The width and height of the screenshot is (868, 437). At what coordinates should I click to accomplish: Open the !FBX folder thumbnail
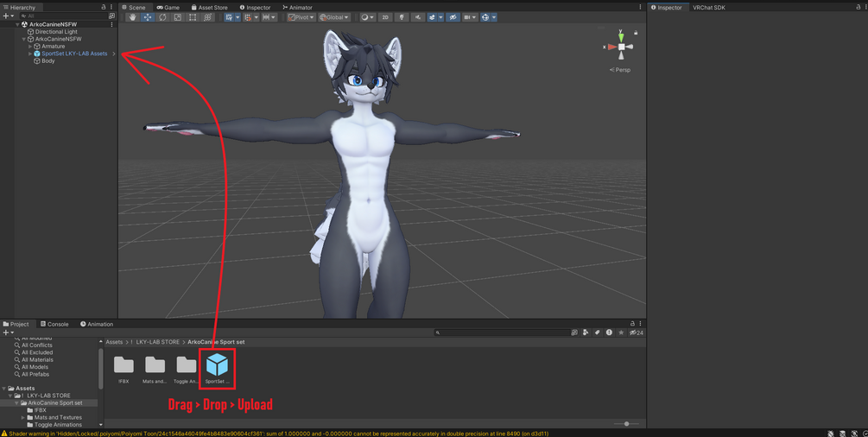pos(124,368)
